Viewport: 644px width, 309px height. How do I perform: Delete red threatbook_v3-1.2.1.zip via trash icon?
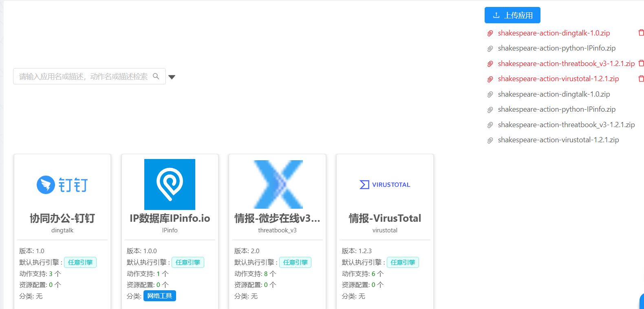coord(641,63)
